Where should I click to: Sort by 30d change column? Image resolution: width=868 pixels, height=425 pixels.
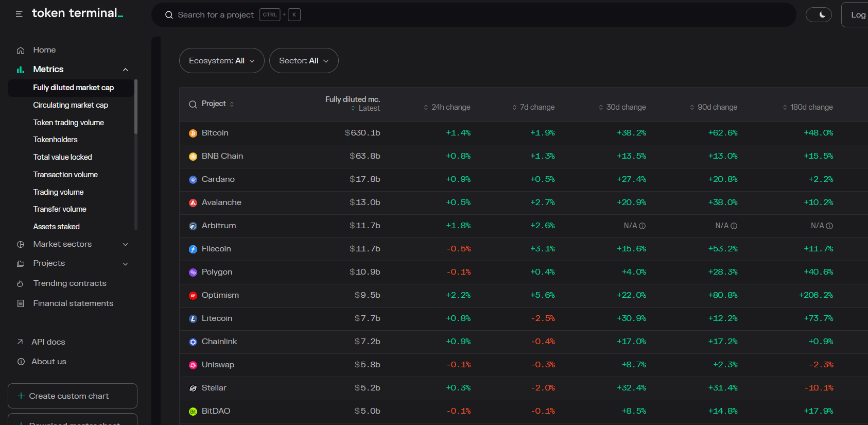coord(622,107)
